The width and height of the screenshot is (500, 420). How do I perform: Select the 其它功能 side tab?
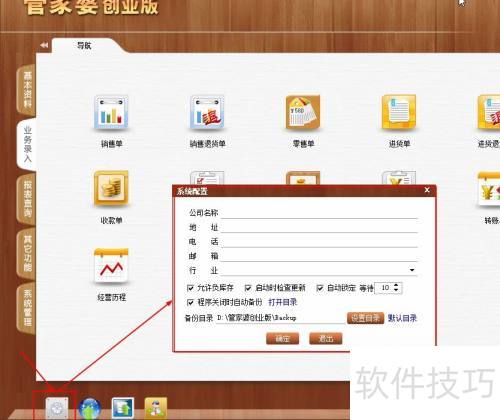point(27,253)
